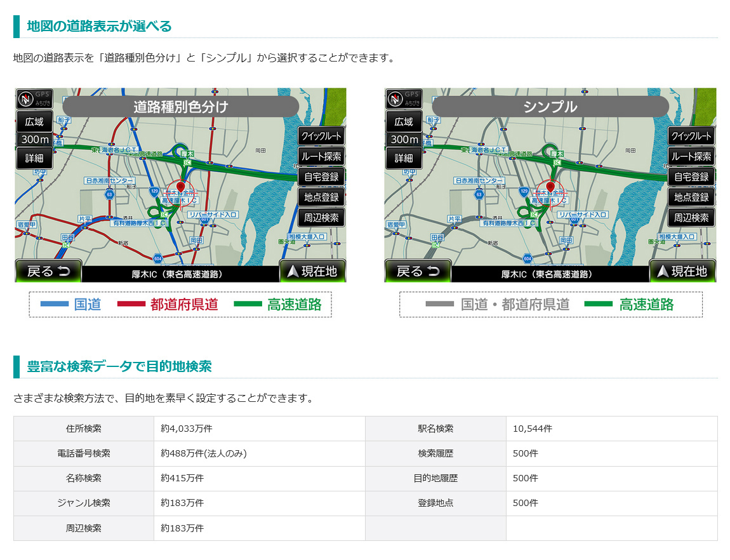Click gray 国道・都道府県道 legend swatch
The width and height of the screenshot is (730, 560).
439,304
